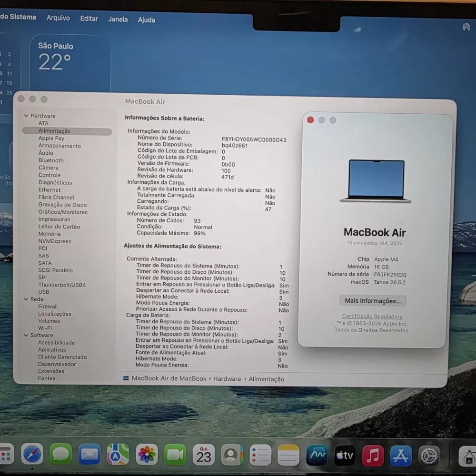Select Bluetooth in the sidebar
This screenshot has width=476, height=476.
click(51, 160)
